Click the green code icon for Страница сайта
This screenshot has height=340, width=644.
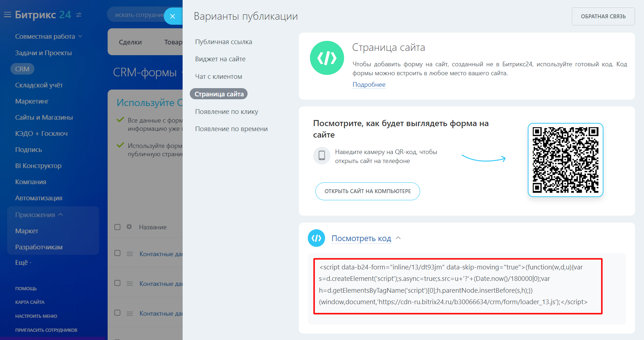click(x=326, y=58)
